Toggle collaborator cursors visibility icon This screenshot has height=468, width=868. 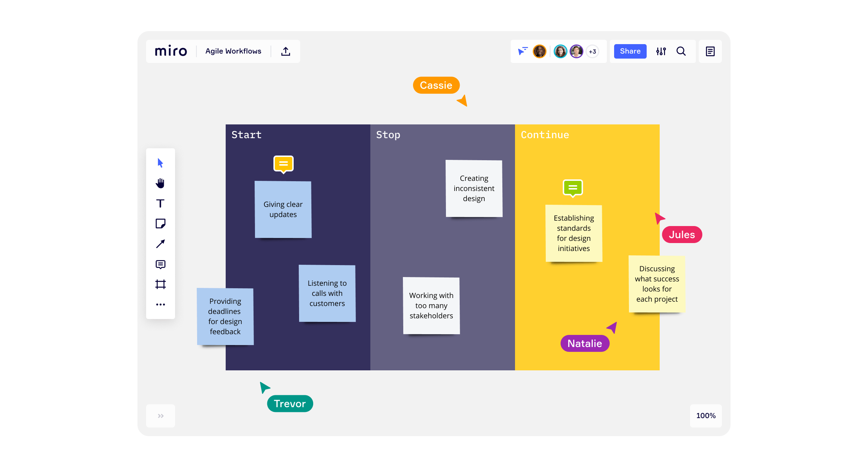[x=523, y=51]
